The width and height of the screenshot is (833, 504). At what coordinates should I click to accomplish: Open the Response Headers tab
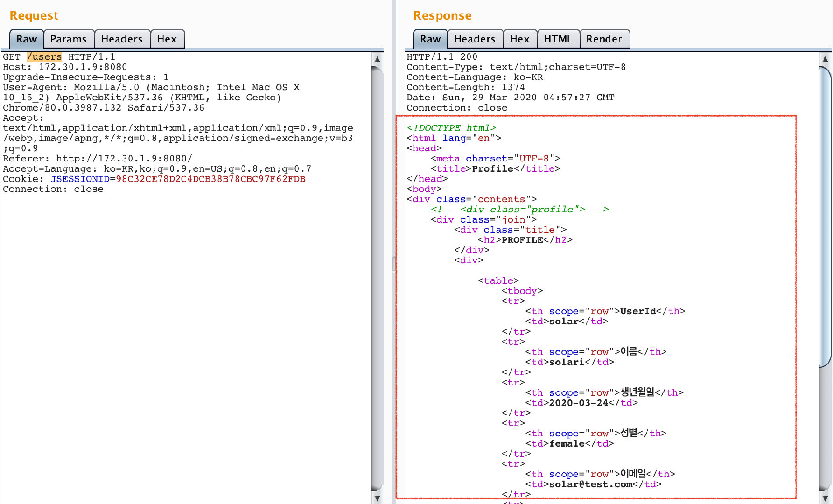point(475,39)
